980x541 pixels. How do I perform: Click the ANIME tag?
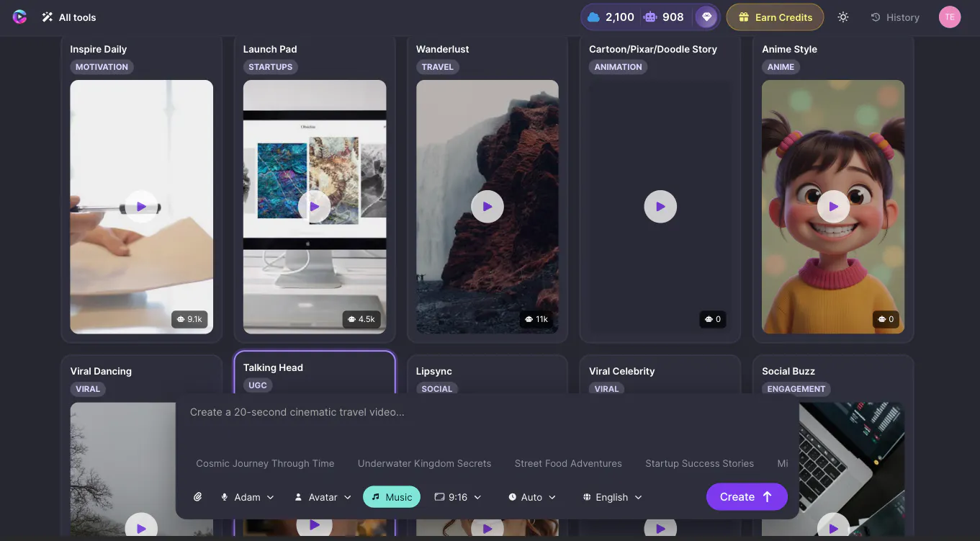click(781, 67)
